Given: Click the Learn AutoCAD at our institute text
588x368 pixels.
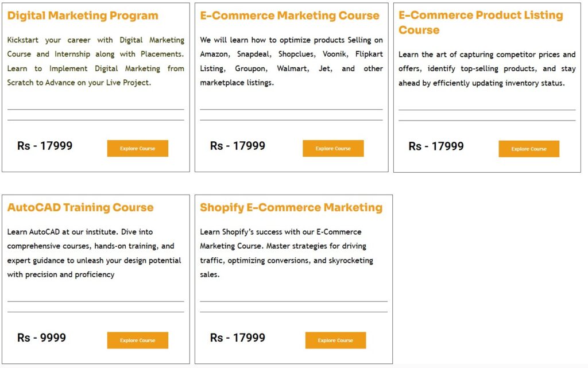Looking at the screenshot, I should tap(94, 253).
